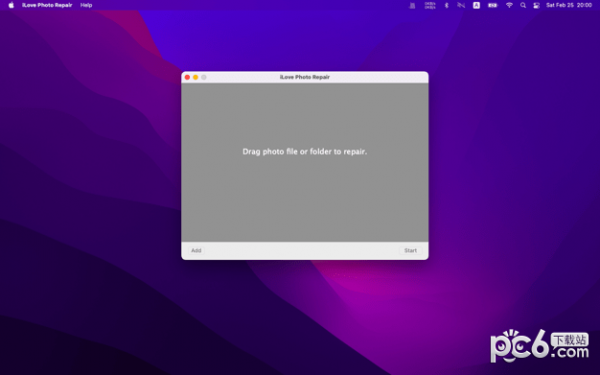Click the network speed indicator in the menu bar
The image size is (600, 375).
(430, 5)
